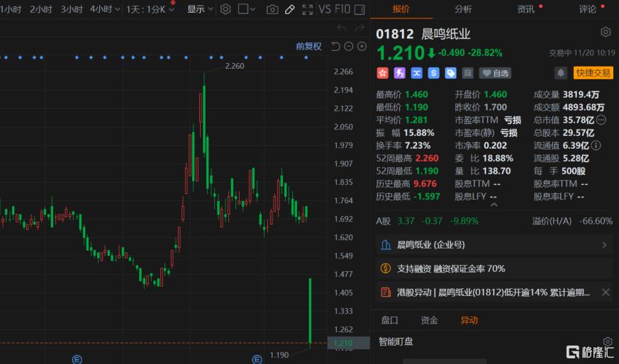This screenshot has width=619, height=364.
Task: Zoom out chart with minus icon
Action: pos(349,47)
